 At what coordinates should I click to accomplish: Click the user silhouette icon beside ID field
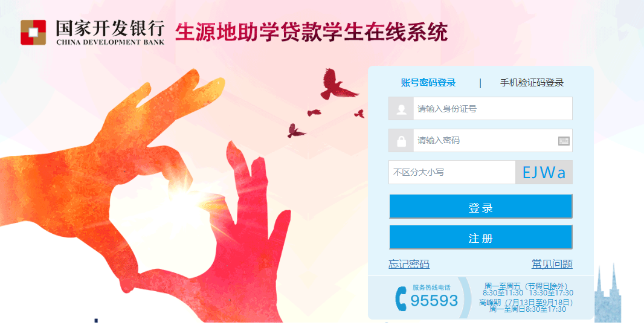(401, 109)
